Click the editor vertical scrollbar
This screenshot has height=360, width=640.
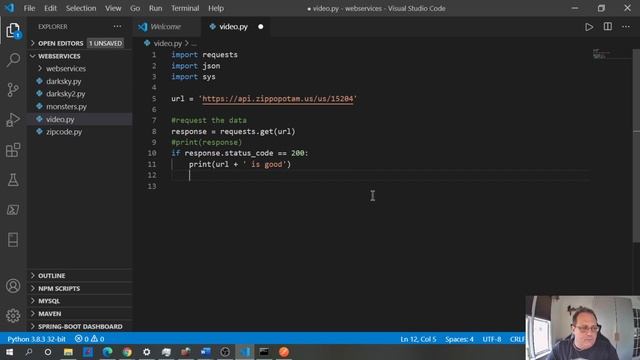[636, 145]
